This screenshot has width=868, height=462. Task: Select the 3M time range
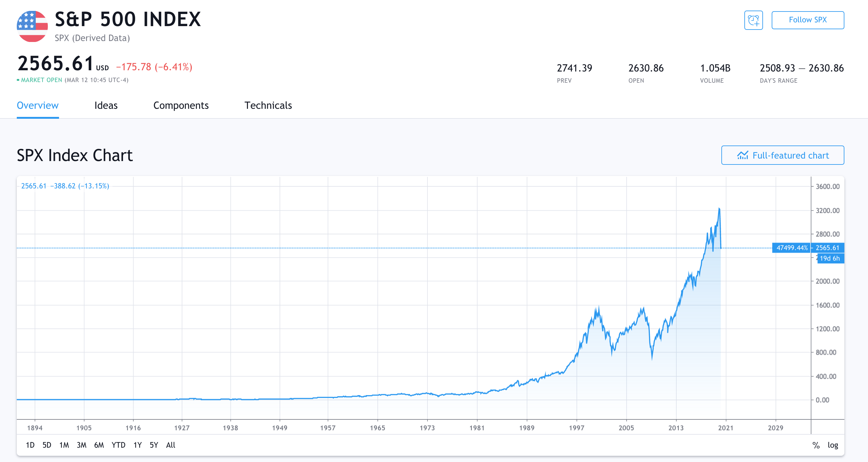pyautogui.click(x=81, y=445)
